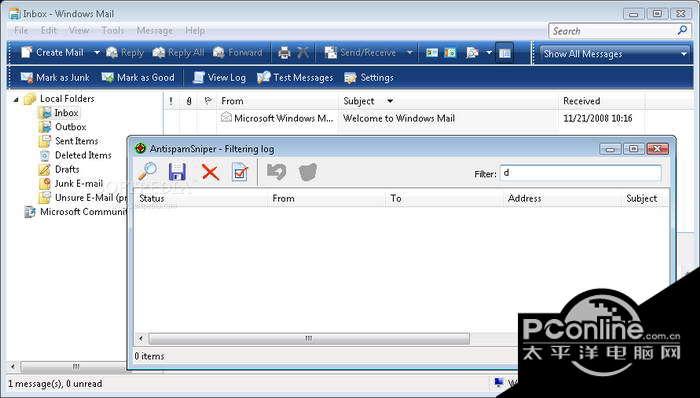
Task: Toggle the Folder List toolbar icon
Action: [504, 53]
